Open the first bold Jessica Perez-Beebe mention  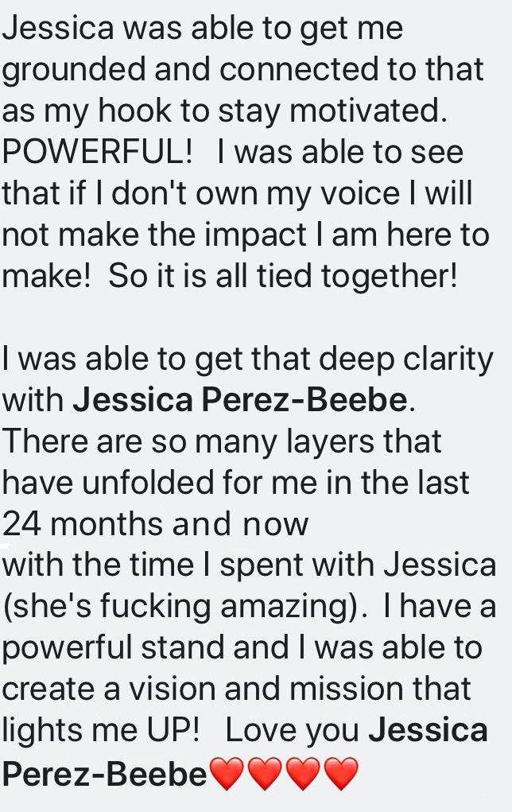[x=241, y=400]
